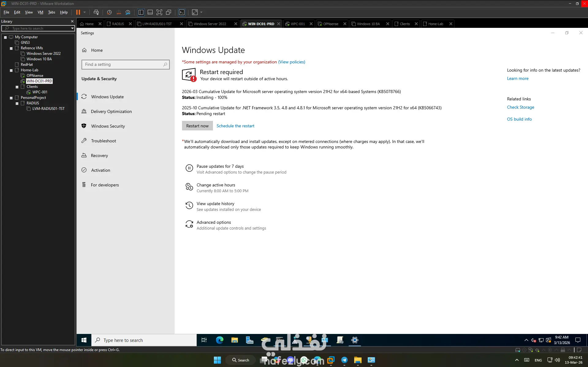Viewport: 588px width, 367px height.
Task: Open the Tabs menu
Action: pyautogui.click(x=51, y=12)
